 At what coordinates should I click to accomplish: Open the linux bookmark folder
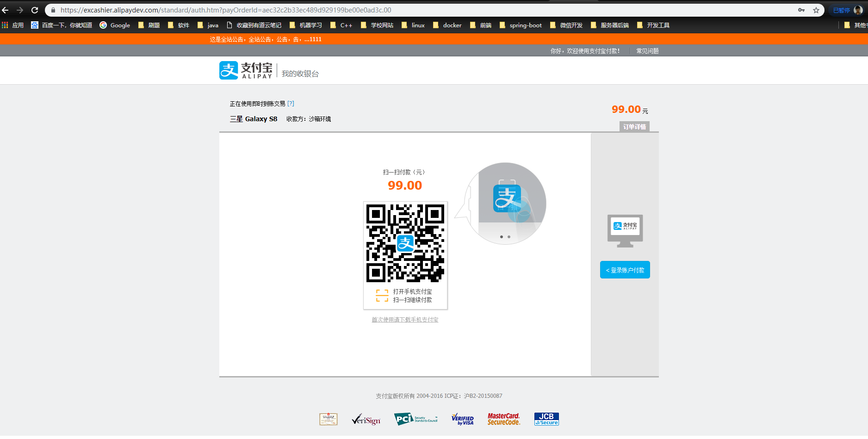[x=413, y=25]
